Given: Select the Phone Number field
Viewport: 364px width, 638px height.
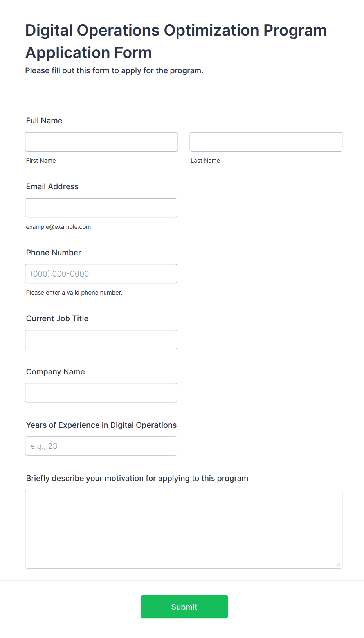Looking at the screenshot, I should click(x=101, y=273).
